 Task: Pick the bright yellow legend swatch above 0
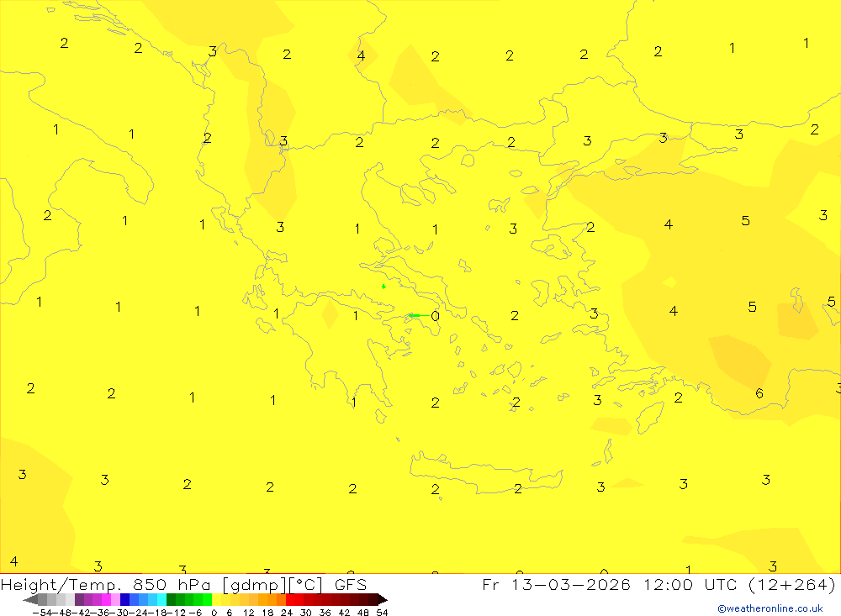tap(216, 599)
